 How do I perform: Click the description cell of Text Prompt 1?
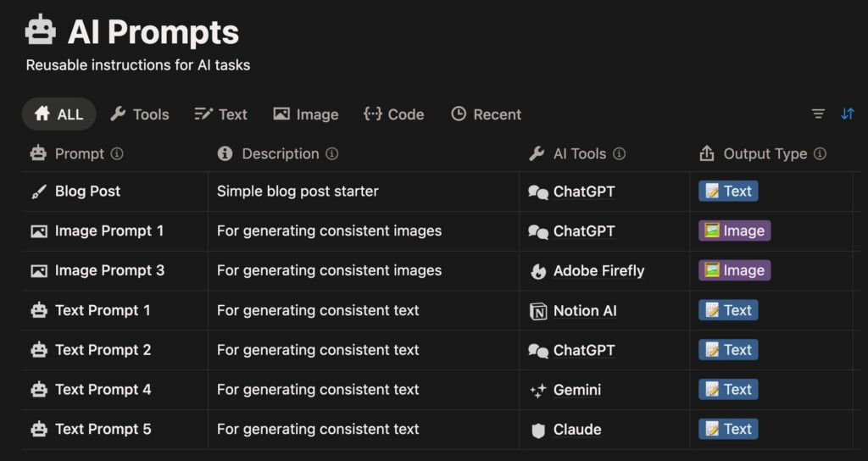click(364, 310)
